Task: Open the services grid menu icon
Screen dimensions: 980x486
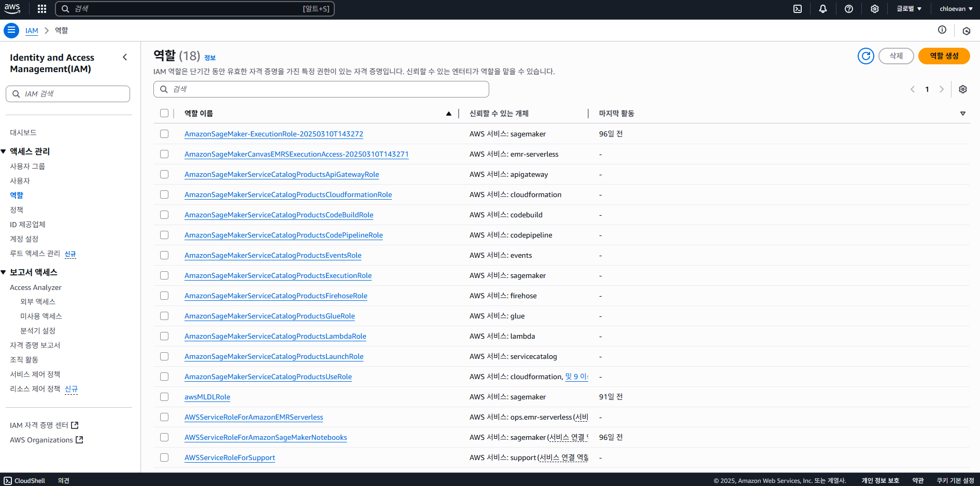Action: pyautogui.click(x=42, y=9)
